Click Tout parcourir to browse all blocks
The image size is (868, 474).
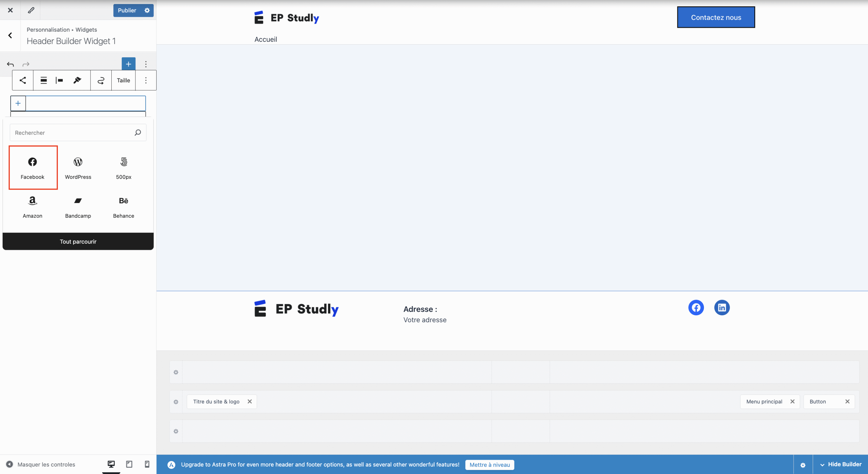(78, 241)
